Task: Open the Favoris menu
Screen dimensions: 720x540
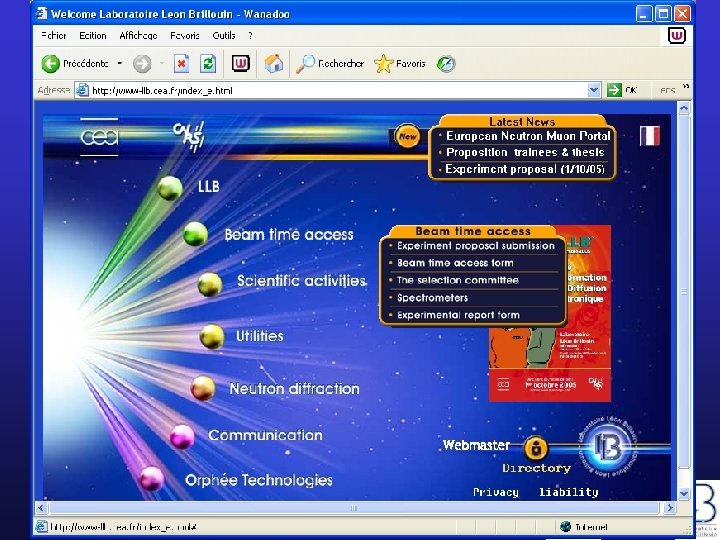Action: tap(185, 35)
